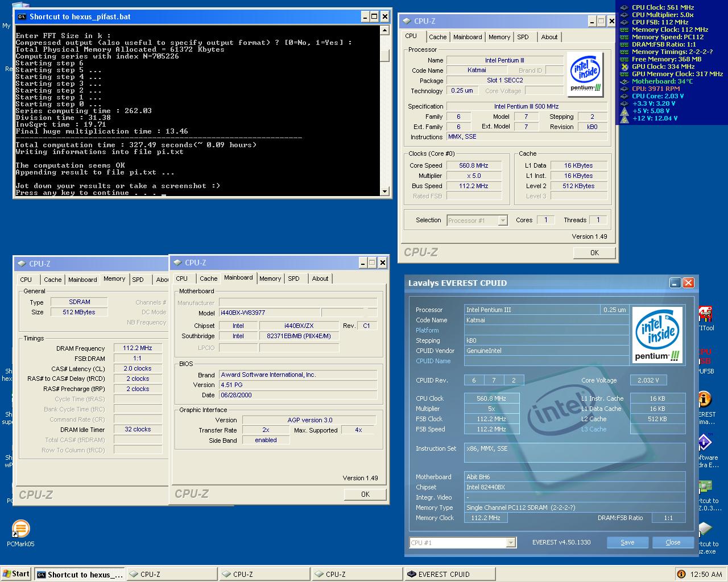
Task: Click the Memory Clock RAM icon in the OSD
Action: [x=624, y=30]
